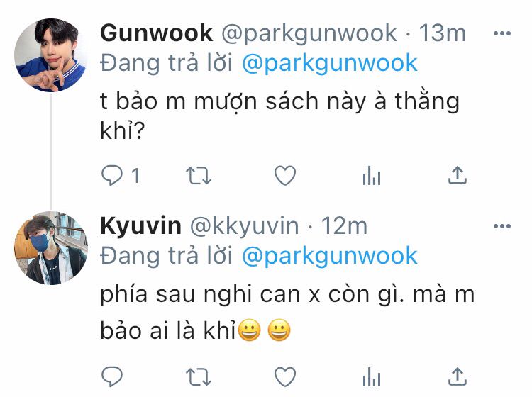Screen dimensions: 532x397
Task: Share Gunwook's tweet via share icon
Action: [x=458, y=175]
